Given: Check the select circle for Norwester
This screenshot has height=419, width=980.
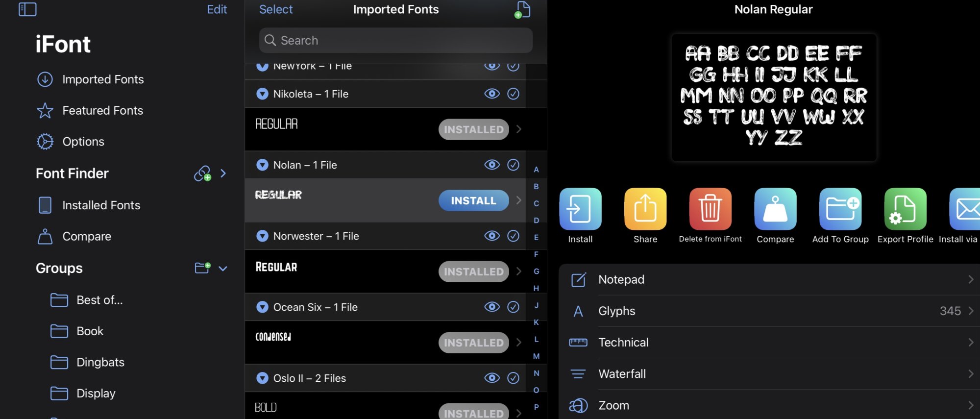Looking at the screenshot, I should (513, 236).
